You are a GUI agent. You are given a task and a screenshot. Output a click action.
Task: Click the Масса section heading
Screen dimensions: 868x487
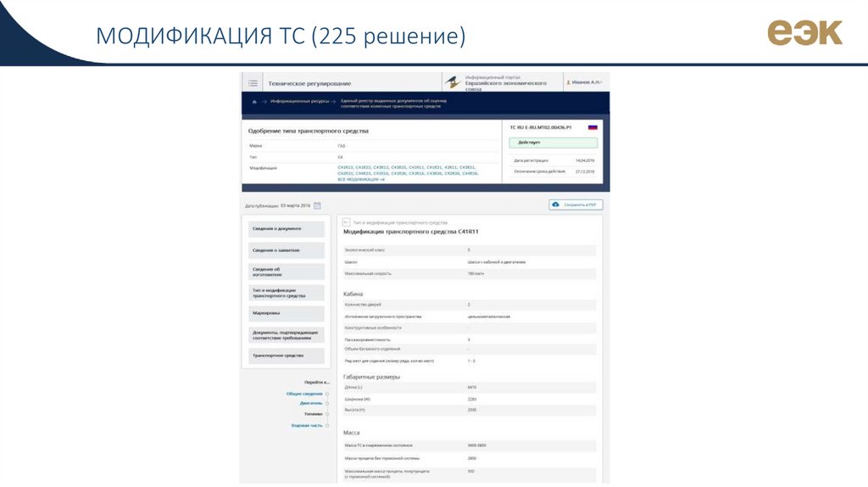[352, 433]
